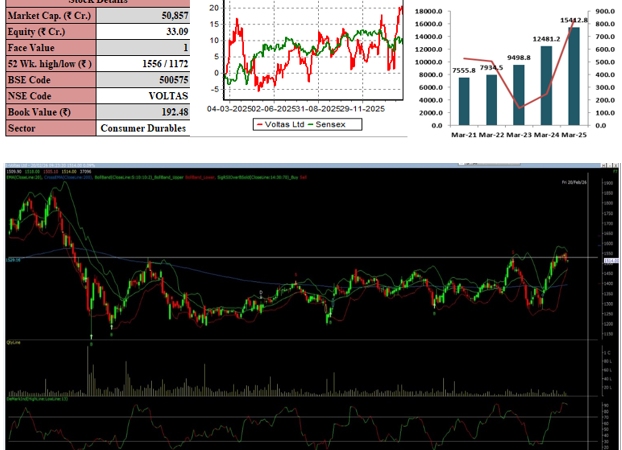Click the Face Value row label
Image resolution: width=622 pixels, height=450 pixels.
click(50, 48)
